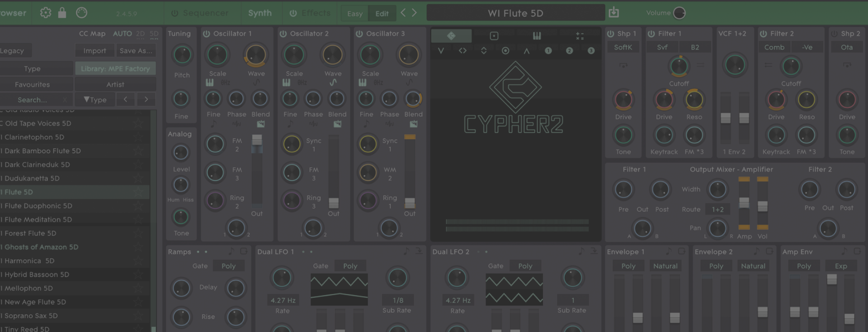Open Route 1+2 selector

tap(718, 209)
